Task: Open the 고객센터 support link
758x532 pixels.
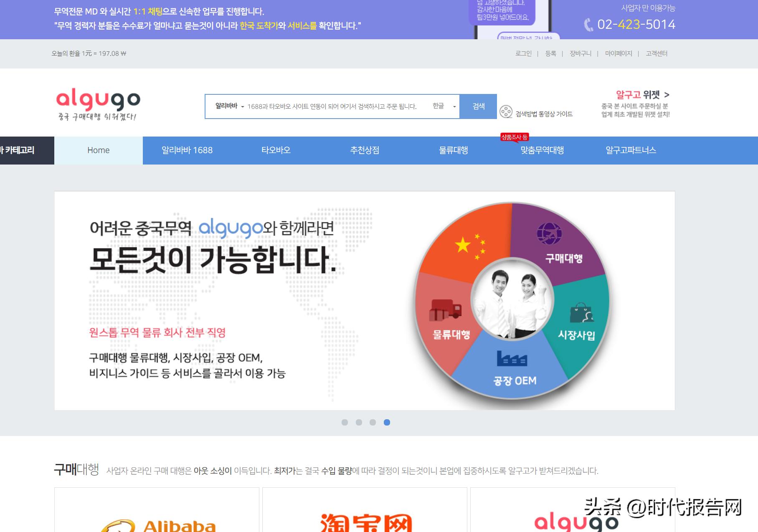Action: [x=657, y=53]
